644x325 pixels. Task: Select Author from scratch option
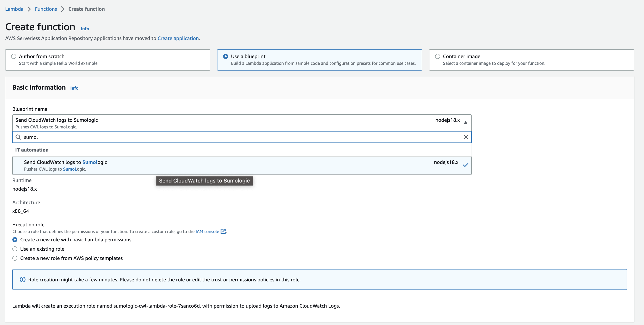[14, 56]
